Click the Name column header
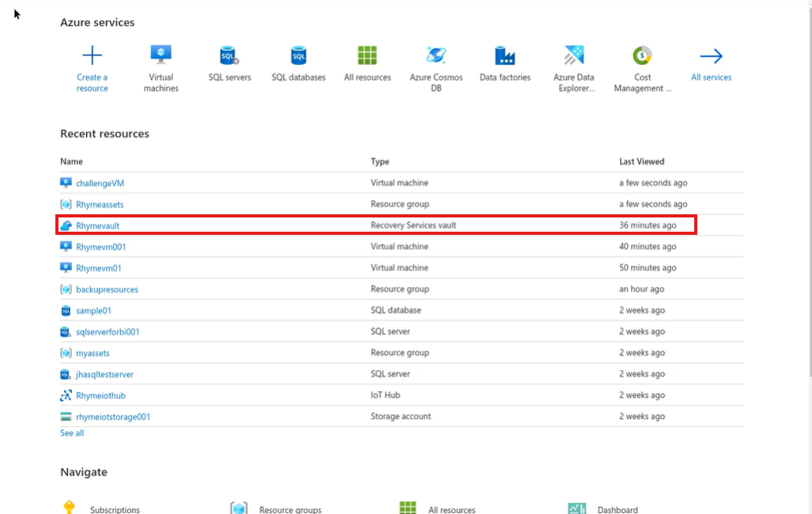 (71, 161)
